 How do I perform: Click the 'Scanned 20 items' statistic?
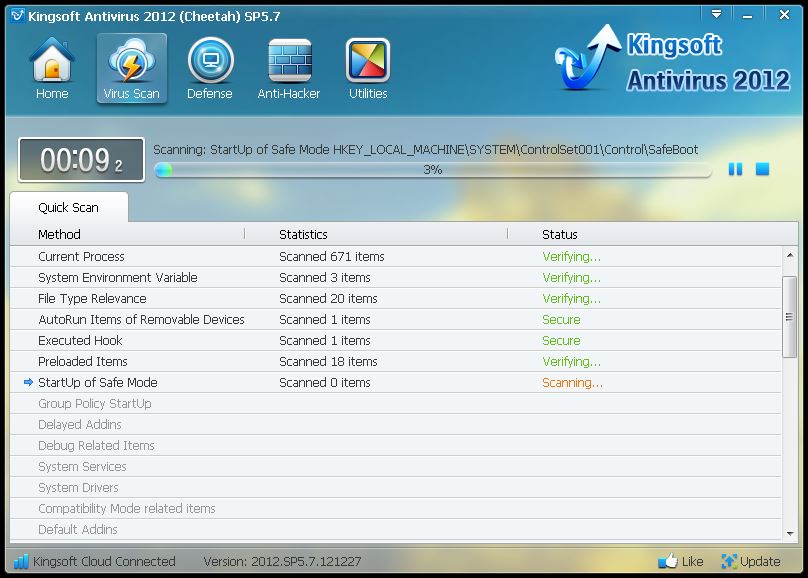tap(328, 299)
